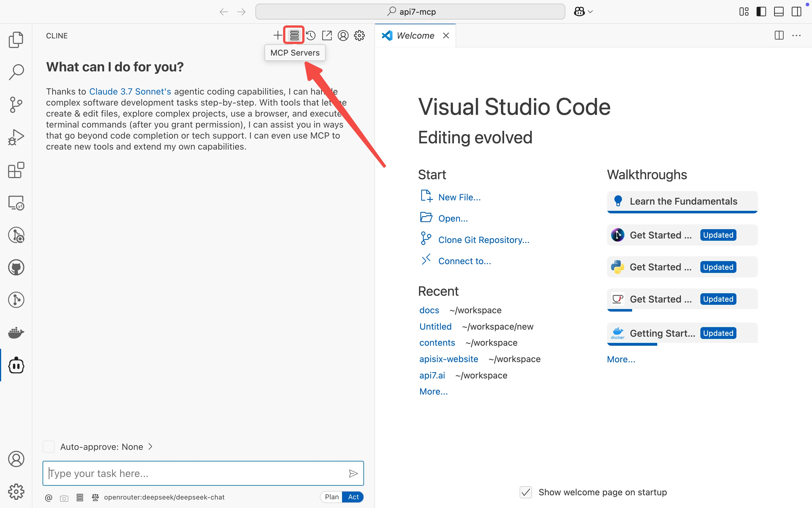This screenshot has width=812, height=508.
Task: Select the Cline robot icon in activity bar
Action: click(x=16, y=365)
